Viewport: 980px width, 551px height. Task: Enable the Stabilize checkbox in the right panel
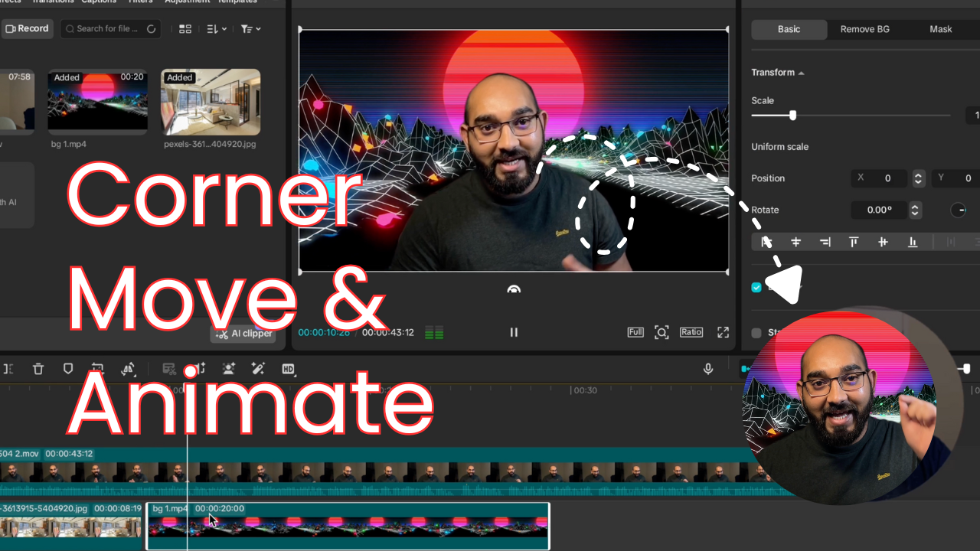pos(756,333)
